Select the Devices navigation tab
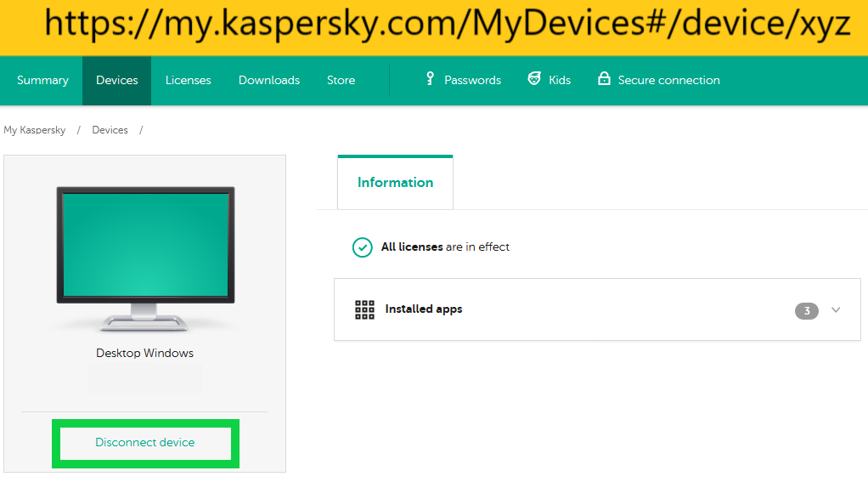 click(x=117, y=80)
